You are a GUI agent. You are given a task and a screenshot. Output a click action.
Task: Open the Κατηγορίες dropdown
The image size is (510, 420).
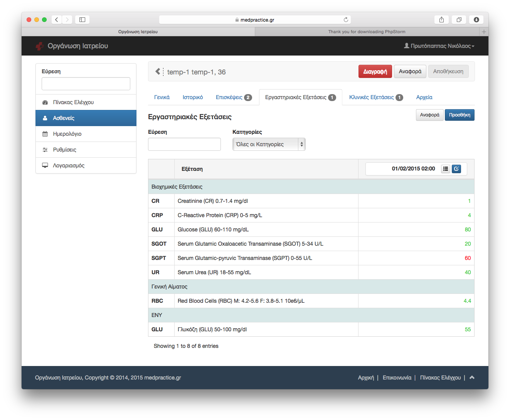pos(269,144)
